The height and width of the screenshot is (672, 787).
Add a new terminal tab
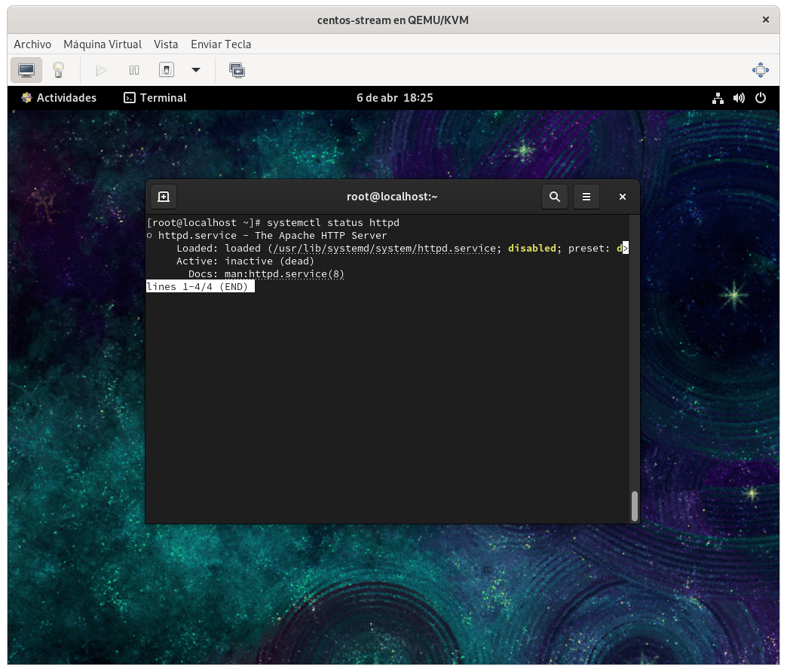pos(164,197)
